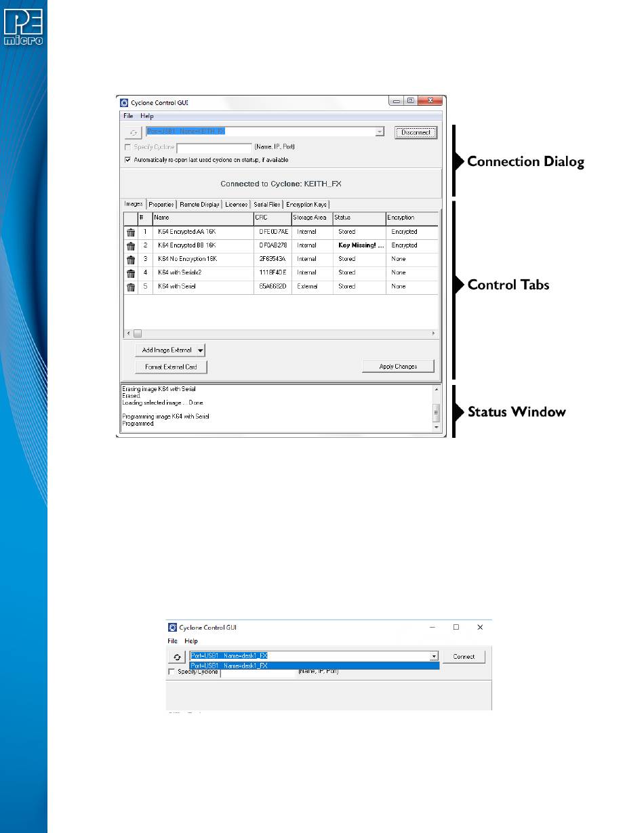Image resolution: width=644 pixels, height=833 pixels.
Task: Click the Apply Changes button
Action: (398, 367)
